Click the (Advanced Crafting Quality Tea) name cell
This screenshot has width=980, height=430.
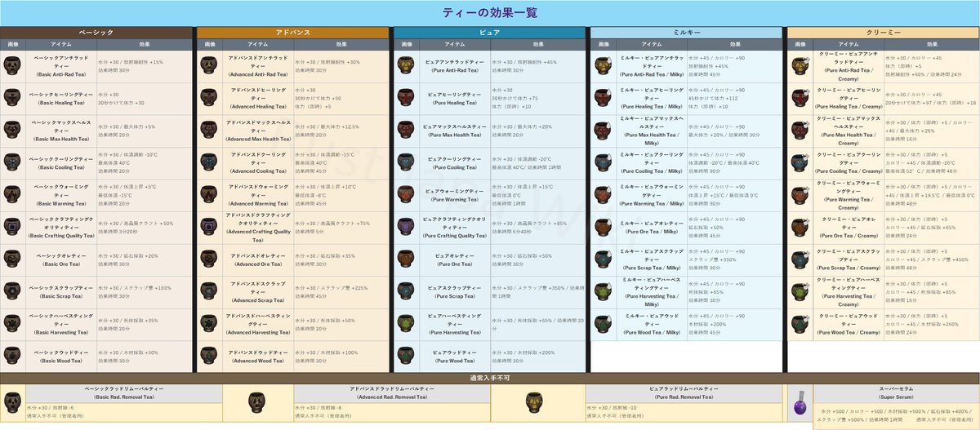(257, 226)
